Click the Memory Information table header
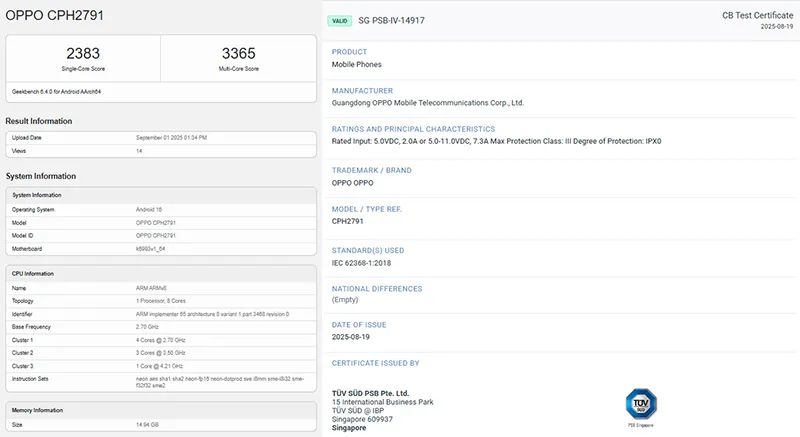The height and width of the screenshot is (437, 800). pos(38,409)
